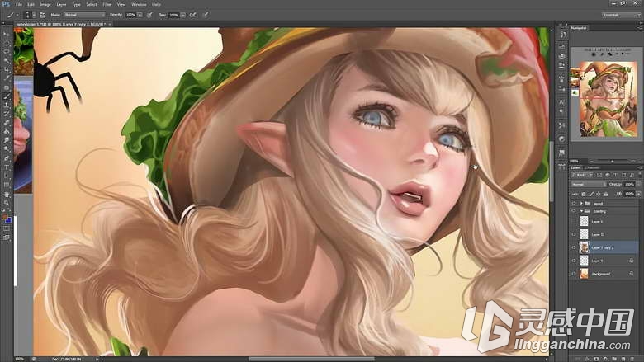The width and height of the screenshot is (644, 362).
Task: Select the History Brush tool
Action: click(x=6, y=114)
